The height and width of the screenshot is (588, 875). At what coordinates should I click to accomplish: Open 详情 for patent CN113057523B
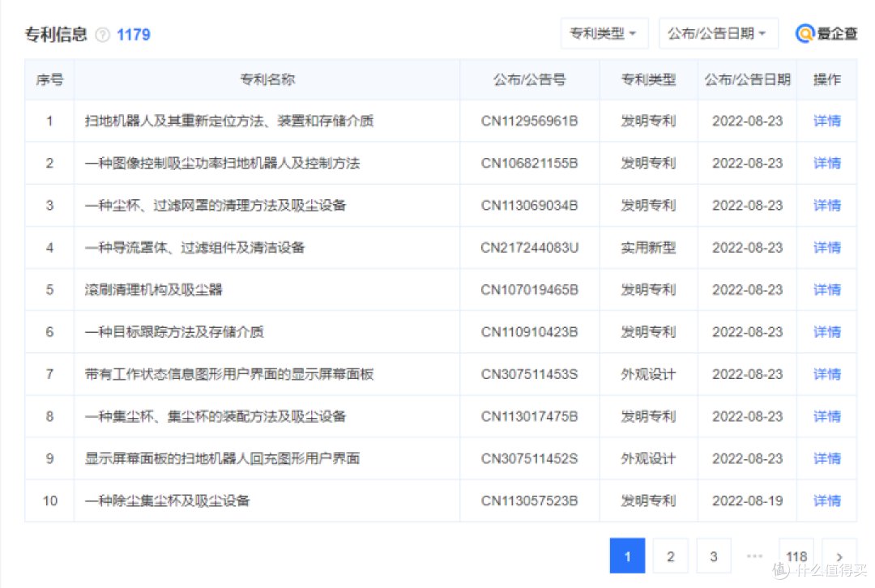(827, 501)
